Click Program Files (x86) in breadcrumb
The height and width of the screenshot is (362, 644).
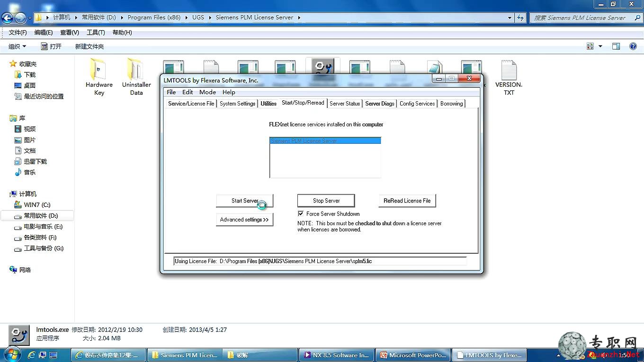coord(154,18)
